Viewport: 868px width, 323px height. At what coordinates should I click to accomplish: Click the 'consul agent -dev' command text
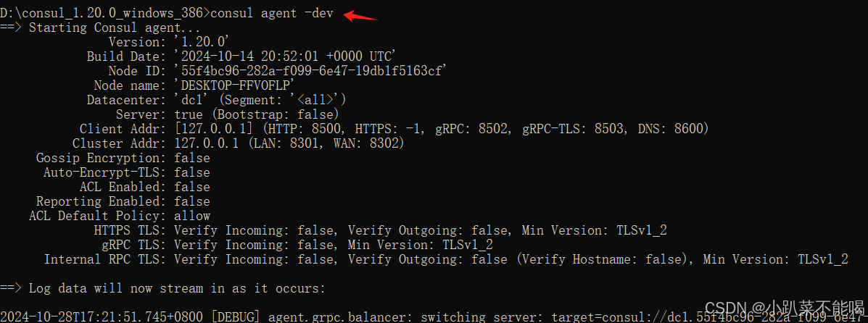click(x=273, y=13)
